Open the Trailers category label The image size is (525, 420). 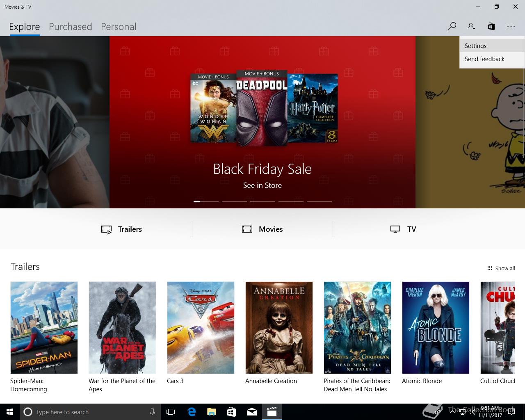coord(130,229)
